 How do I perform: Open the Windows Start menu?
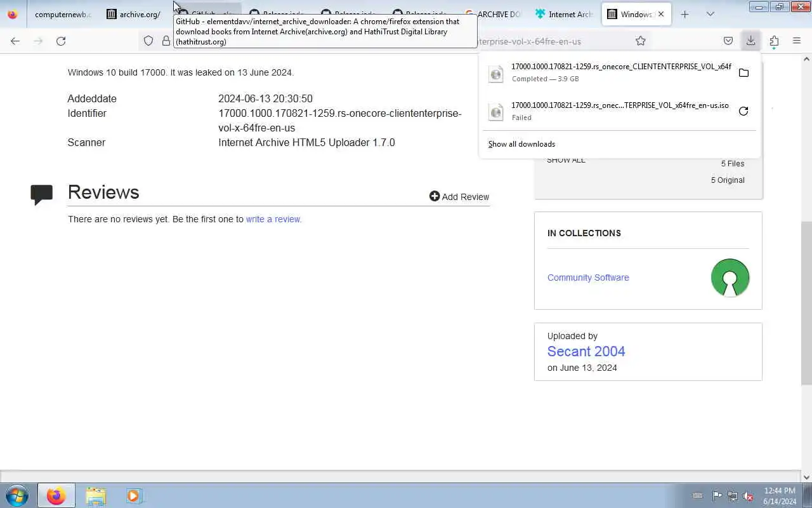17,495
